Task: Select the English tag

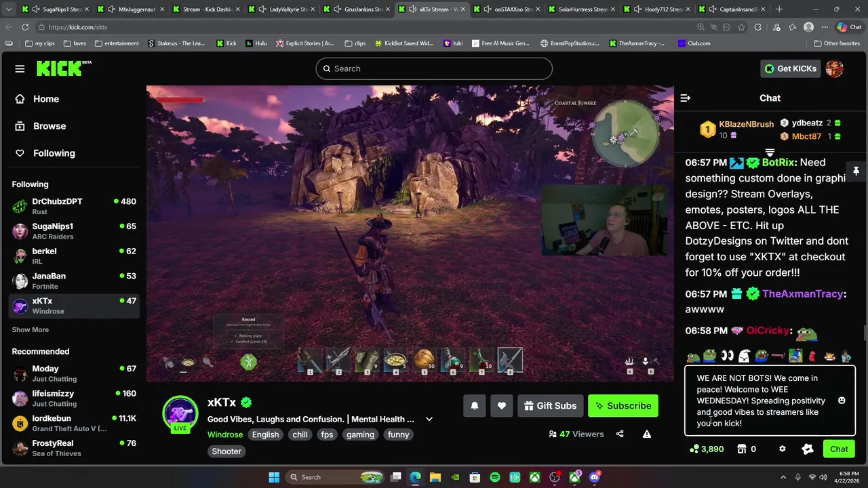Action: coord(266,434)
